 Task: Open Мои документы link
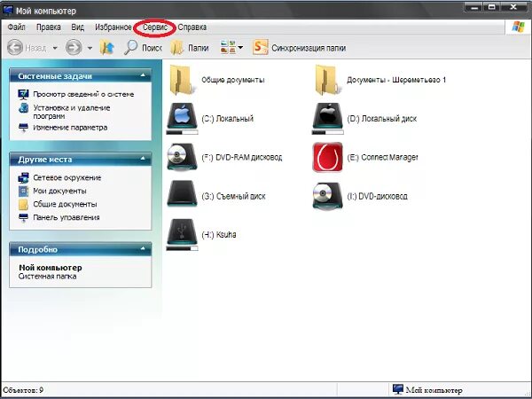coord(59,191)
